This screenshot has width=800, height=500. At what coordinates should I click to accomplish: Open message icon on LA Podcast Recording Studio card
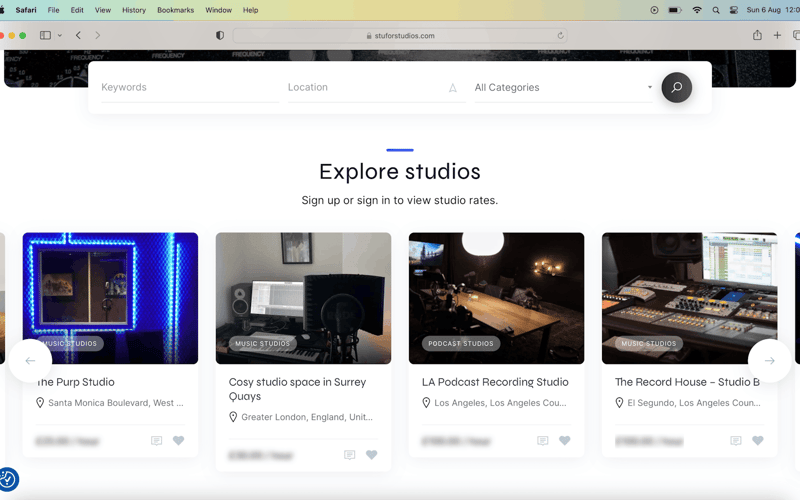pos(543,440)
